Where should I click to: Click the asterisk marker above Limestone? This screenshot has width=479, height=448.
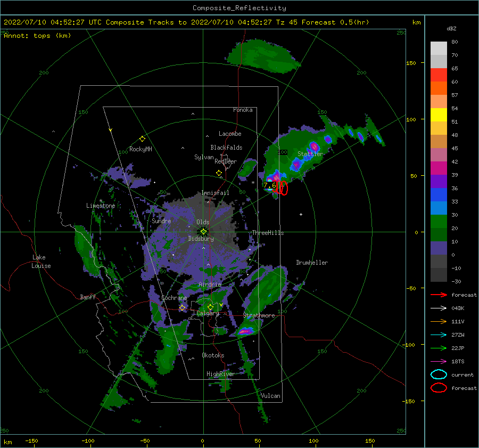pyautogui.click(x=101, y=201)
